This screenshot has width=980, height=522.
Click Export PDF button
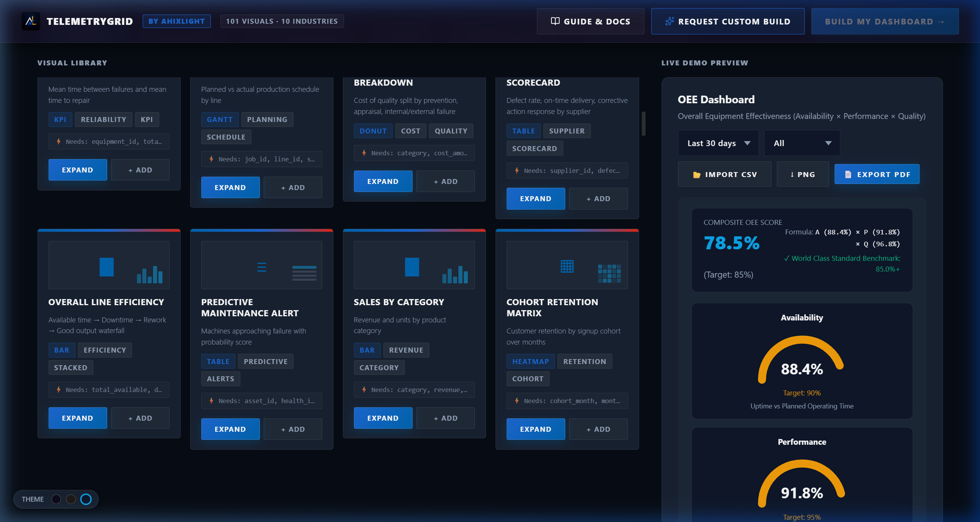[x=877, y=174]
